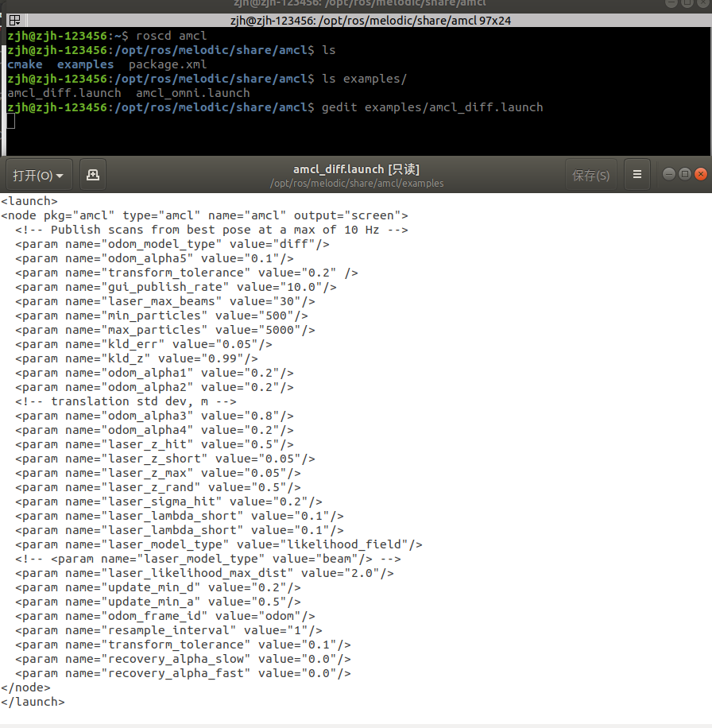Screen dimensions: 712x728
Task: Click the amcl_diff.launch title in header
Action: point(356,169)
